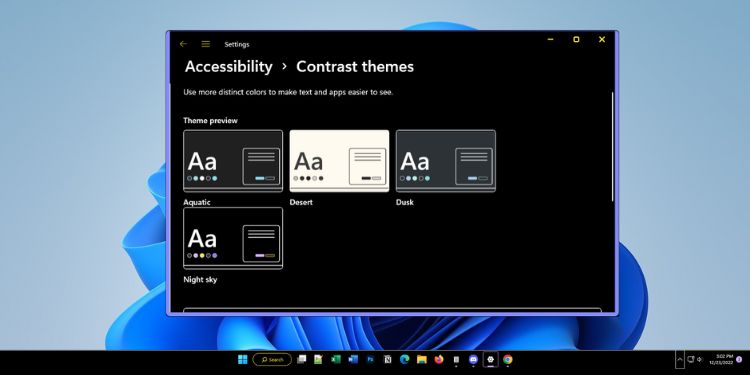Open the notification count badge
Viewport: 750px width, 375px height.
pos(739,359)
